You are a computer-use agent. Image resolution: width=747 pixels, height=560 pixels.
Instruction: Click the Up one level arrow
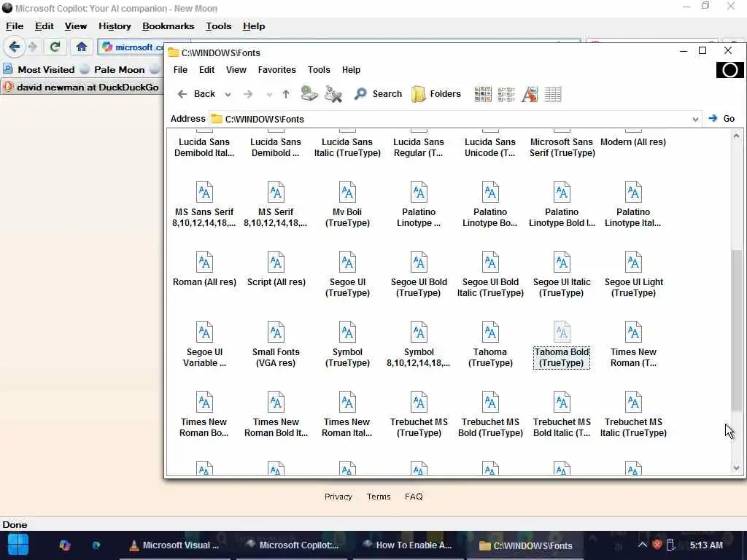285,94
